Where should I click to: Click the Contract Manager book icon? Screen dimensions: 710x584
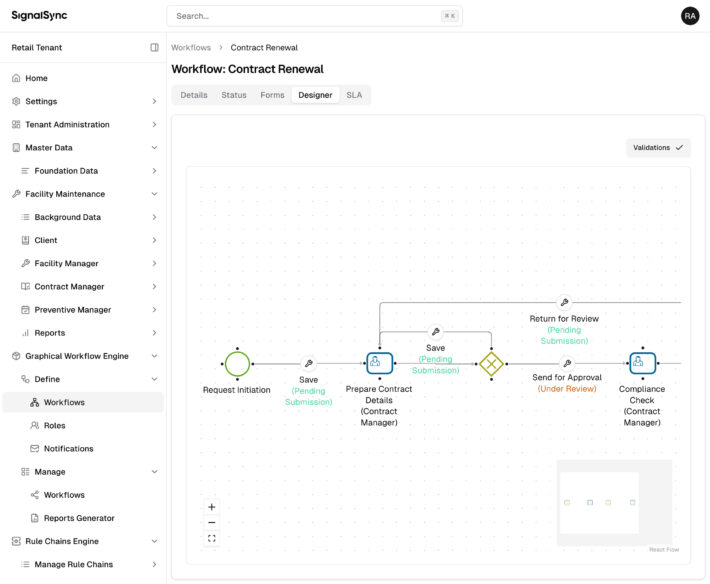(25, 287)
